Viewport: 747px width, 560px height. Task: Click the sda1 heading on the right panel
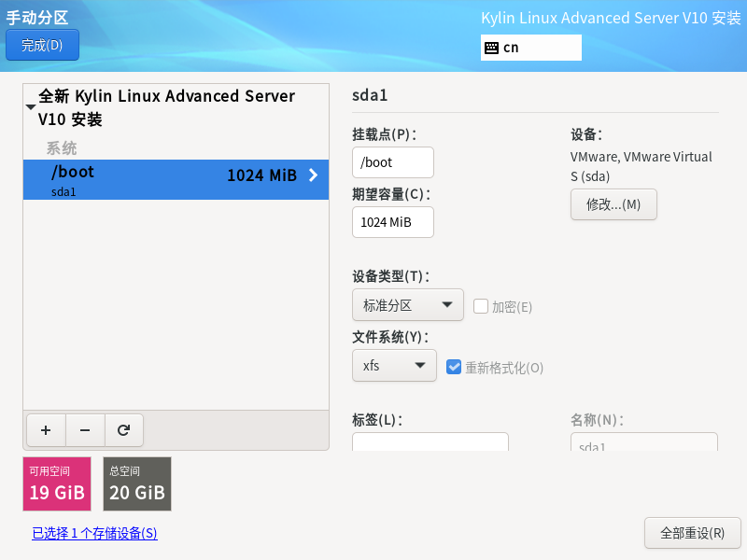[370, 95]
